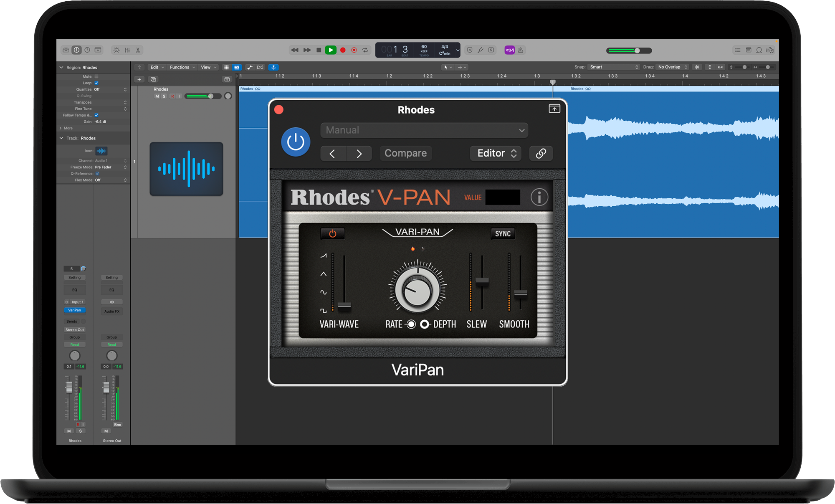Open Smart Controls sun-dial icon

(116, 50)
